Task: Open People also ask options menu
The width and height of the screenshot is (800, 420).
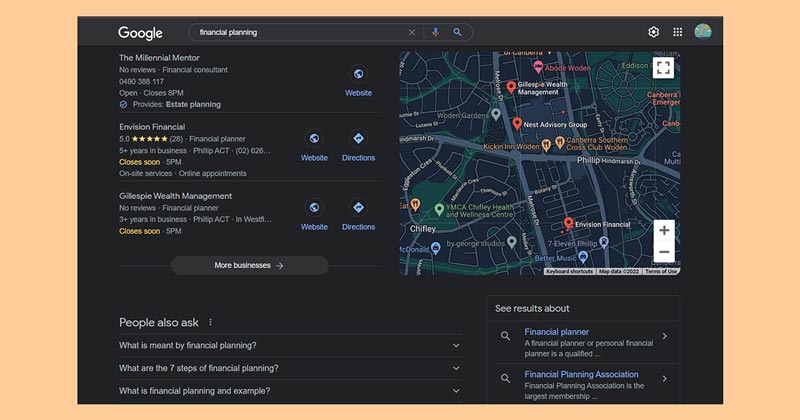Action: (x=210, y=322)
